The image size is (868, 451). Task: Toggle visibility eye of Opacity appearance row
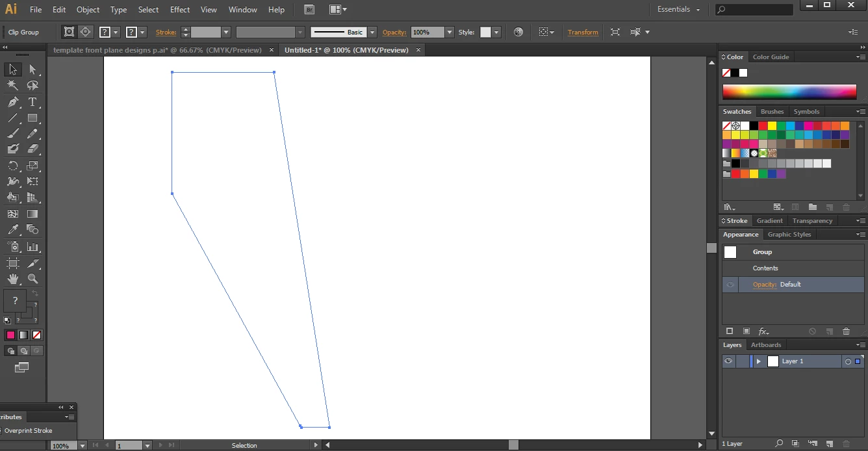pos(730,285)
